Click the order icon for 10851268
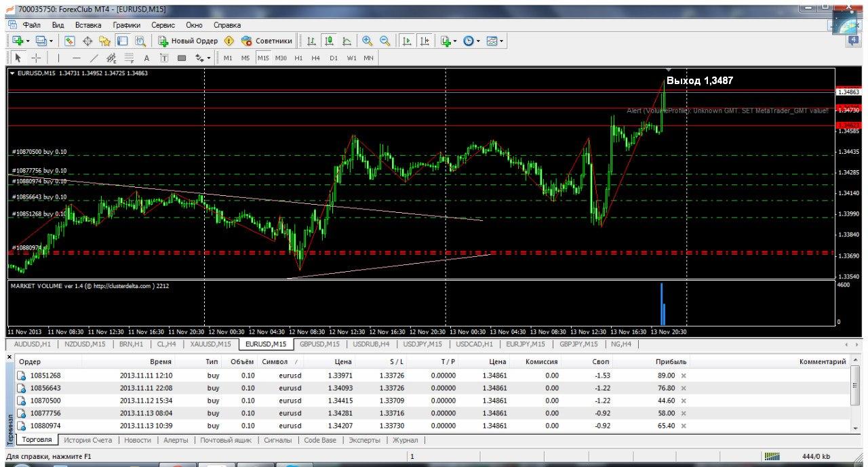 point(22,375)
